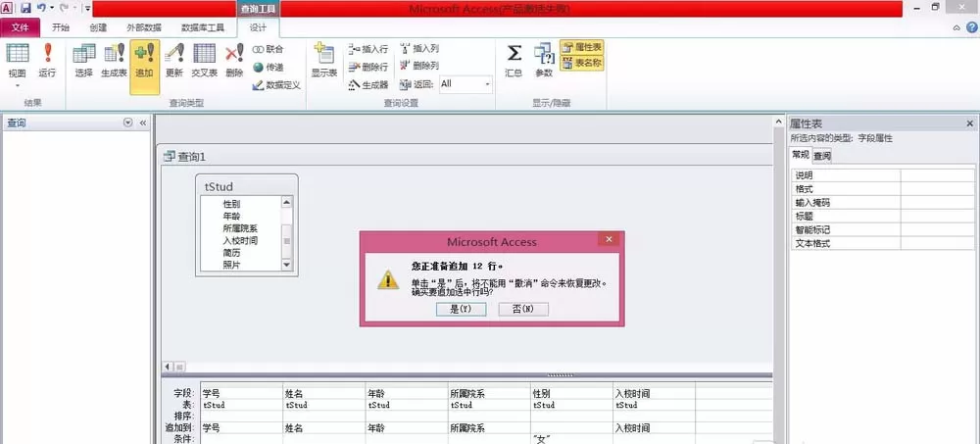
Task: Collapse the ribbon with the caret icon
Action: coord(956,28)
